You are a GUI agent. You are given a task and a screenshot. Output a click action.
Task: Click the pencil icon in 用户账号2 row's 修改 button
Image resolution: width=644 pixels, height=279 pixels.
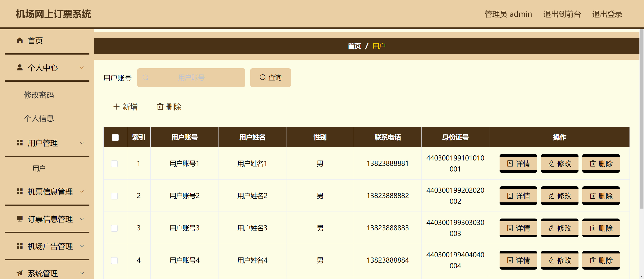551,196
